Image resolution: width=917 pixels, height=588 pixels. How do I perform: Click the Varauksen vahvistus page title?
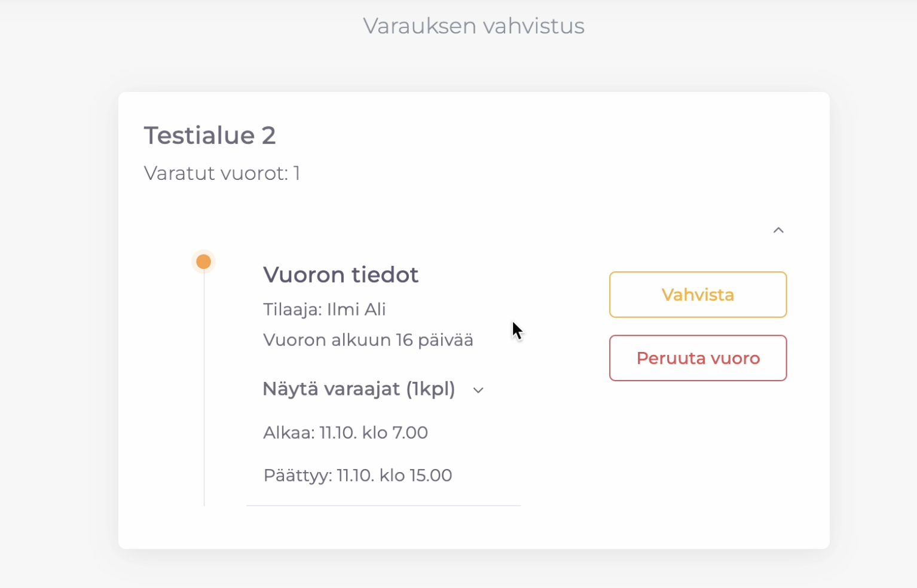pyautogui.click(x=473, y=26)
